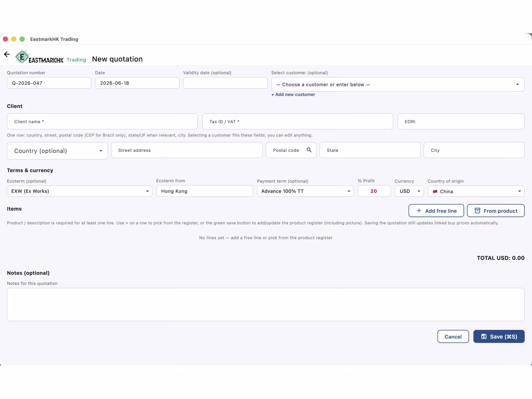Click the Notes text area
Viewport: 532px width, 399px height.
(266, 305)
